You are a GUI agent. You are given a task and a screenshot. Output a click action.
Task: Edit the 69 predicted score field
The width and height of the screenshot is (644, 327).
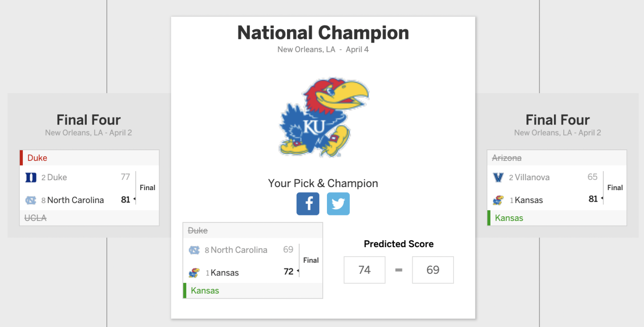433,270
